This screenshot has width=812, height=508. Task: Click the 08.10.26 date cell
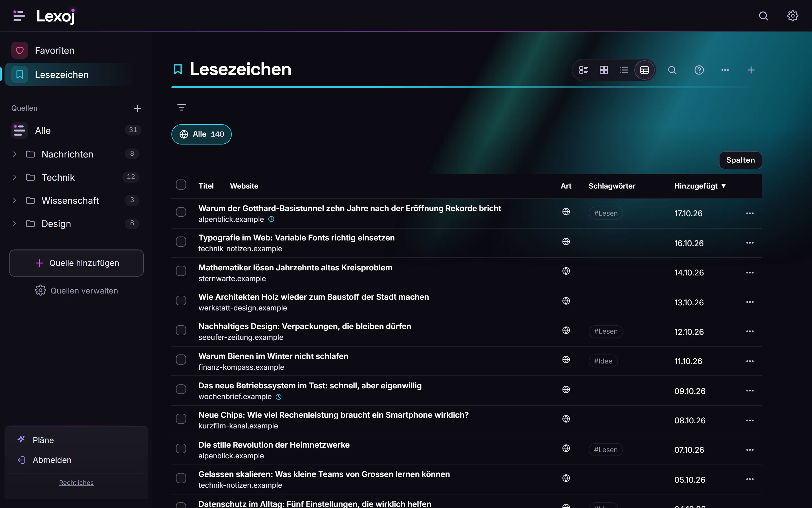pyautogui.click(x=690, y=421)
